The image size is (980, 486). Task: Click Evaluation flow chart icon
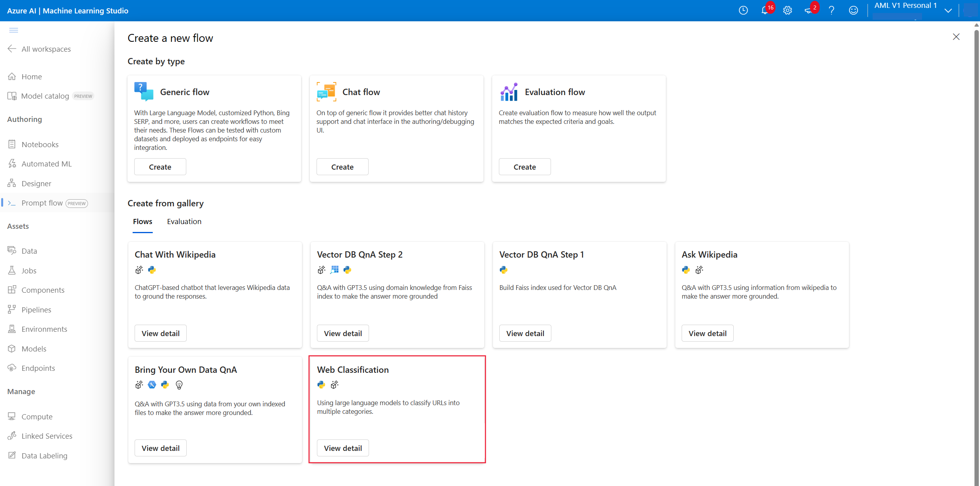[x=509, y=92]
